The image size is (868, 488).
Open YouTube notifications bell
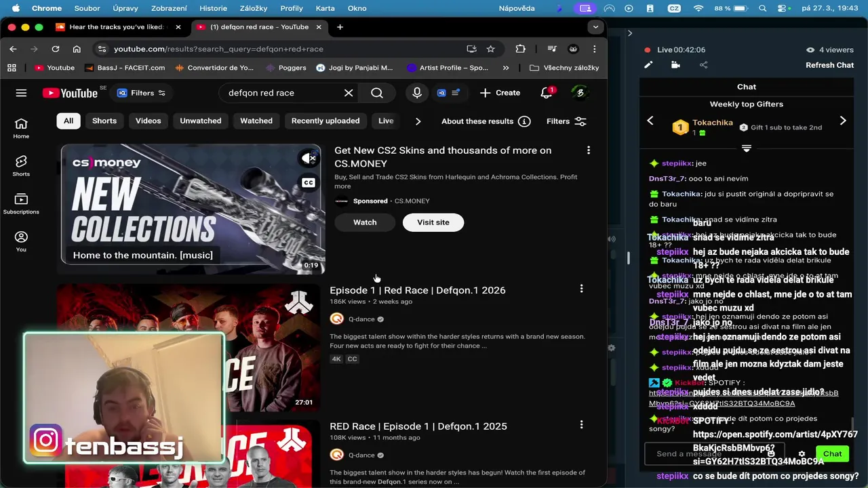point(547,93)
